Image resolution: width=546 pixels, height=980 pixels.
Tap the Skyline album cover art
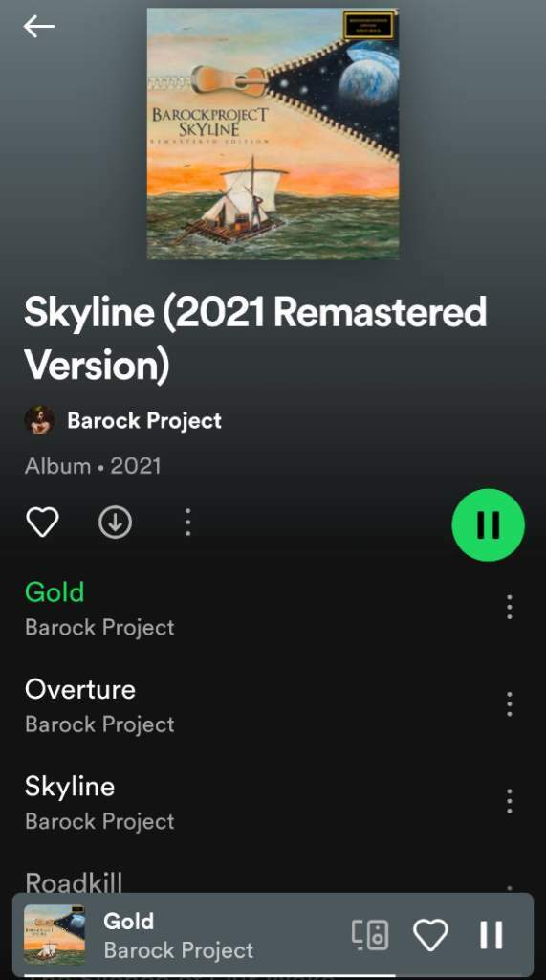point(273,133)
